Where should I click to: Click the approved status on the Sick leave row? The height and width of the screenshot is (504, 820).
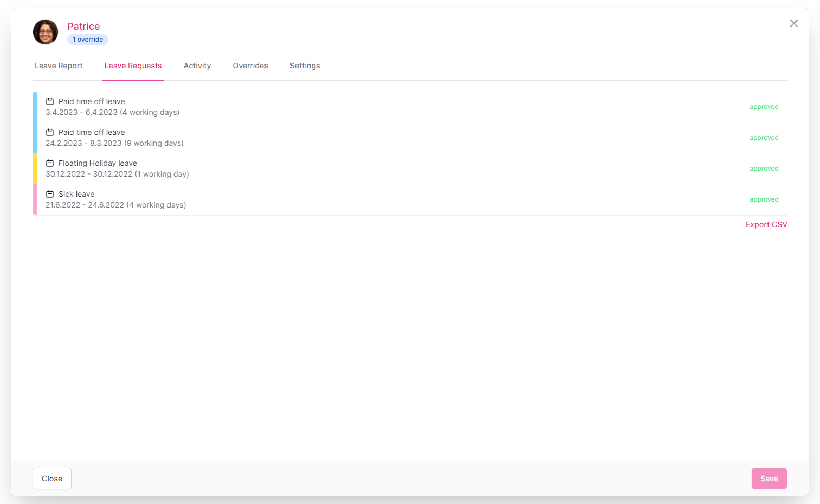764,199
